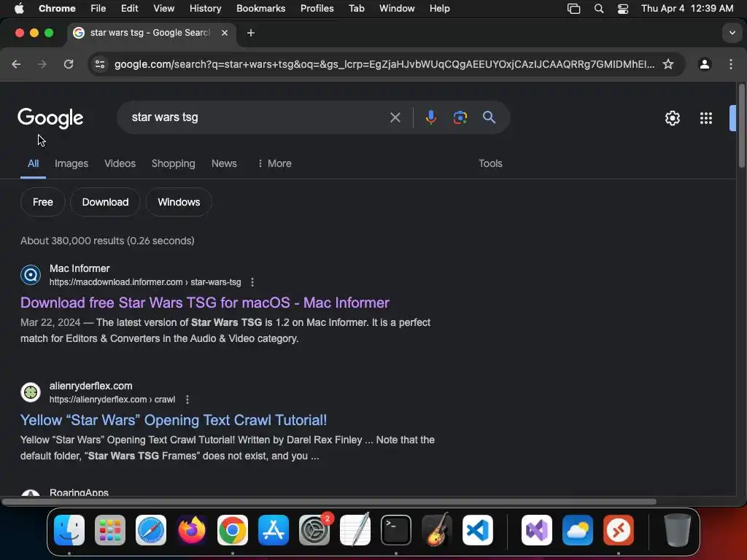Apply the Download filter chip
747x560 pixels.
(105, 203)
